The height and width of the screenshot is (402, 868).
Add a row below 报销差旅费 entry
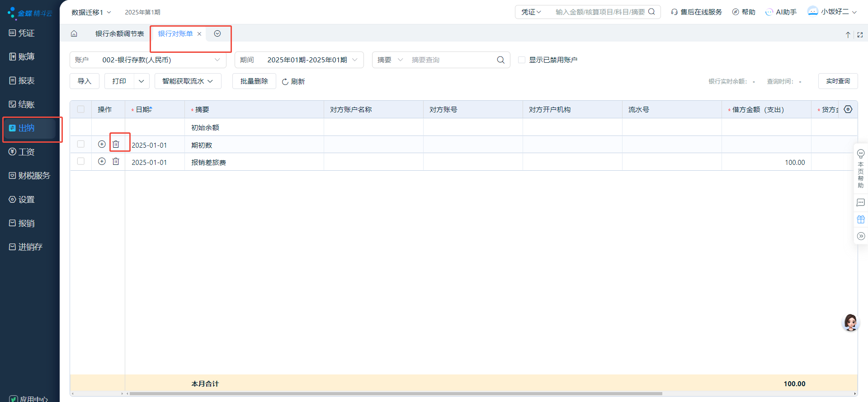[102, 162]
